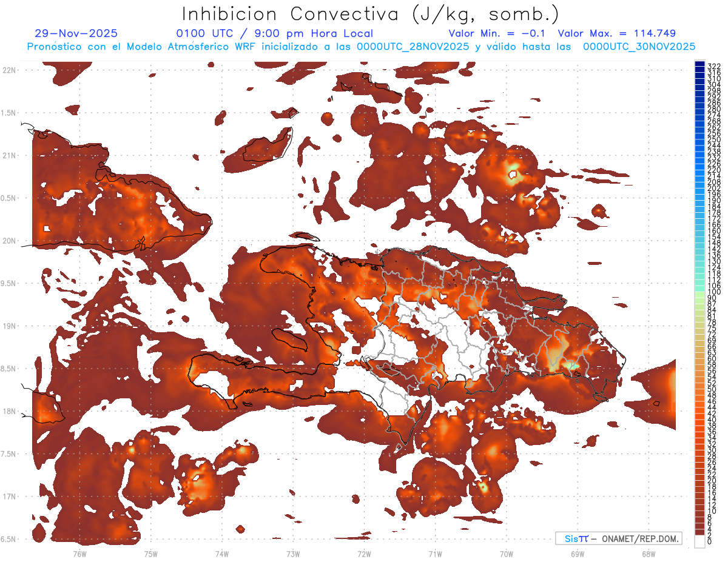This screenshot has width=728, height=562.
Task: Click the colorbar value label "50"
Action: coord(712,390)
